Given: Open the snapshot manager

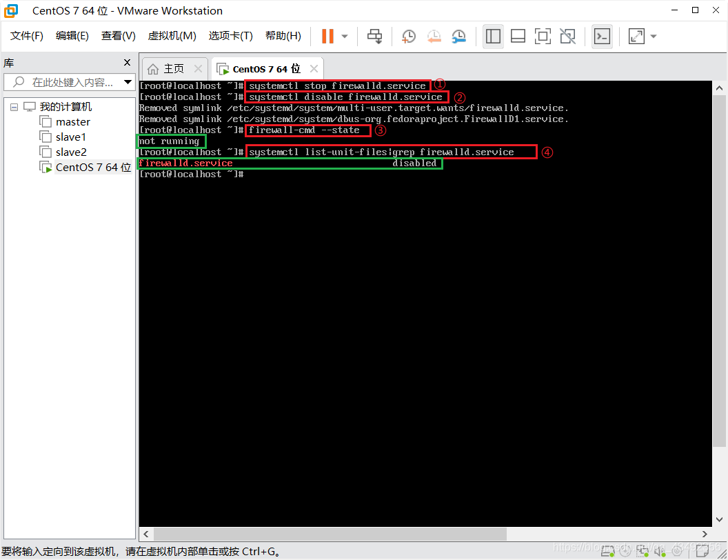Looking at the screenshot, I should [458, 37].
